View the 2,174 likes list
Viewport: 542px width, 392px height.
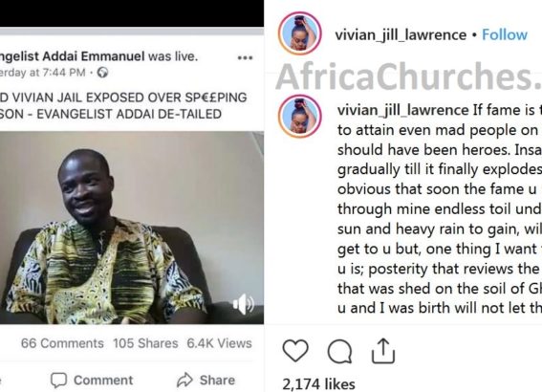(318, 384)
